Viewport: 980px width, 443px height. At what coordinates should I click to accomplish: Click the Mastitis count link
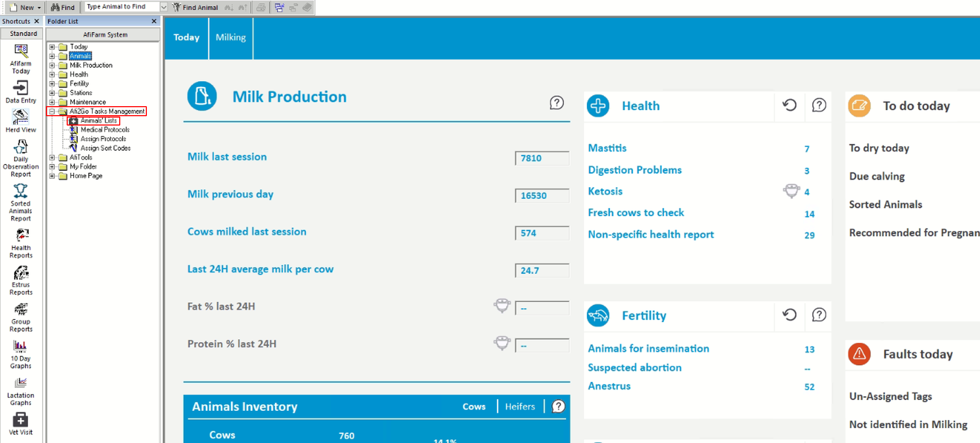click(x=807, y=148)
